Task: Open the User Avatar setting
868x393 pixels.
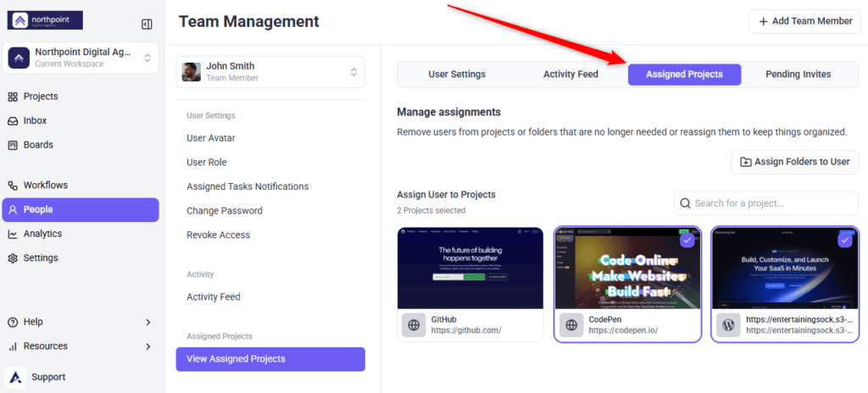Action: (211, 138)
